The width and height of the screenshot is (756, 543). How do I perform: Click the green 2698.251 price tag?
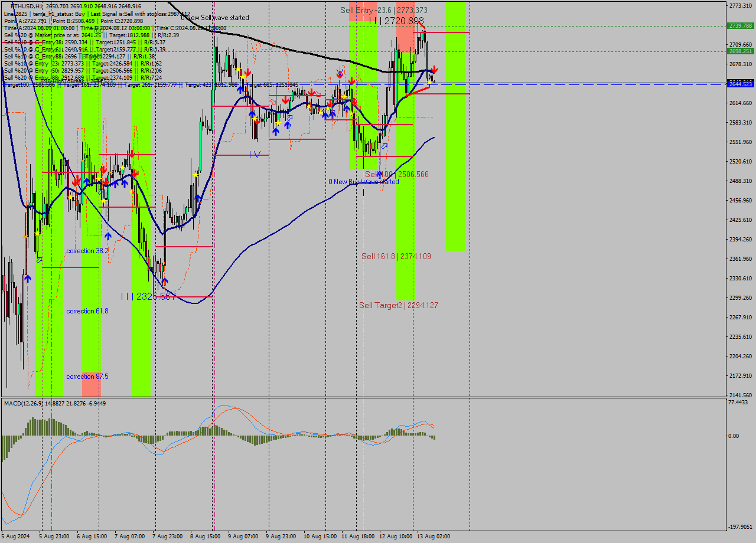tap(740, 51)
